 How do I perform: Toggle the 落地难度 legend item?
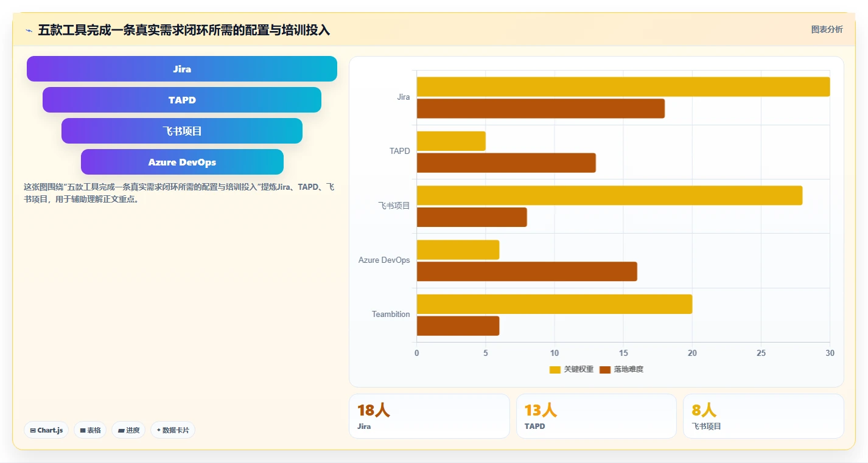coord(621,369)
